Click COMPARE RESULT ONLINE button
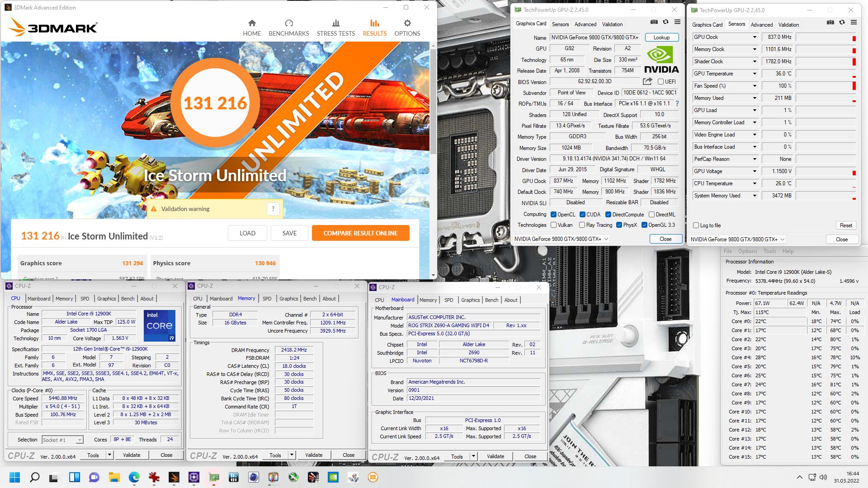 [x=360, y=233]
